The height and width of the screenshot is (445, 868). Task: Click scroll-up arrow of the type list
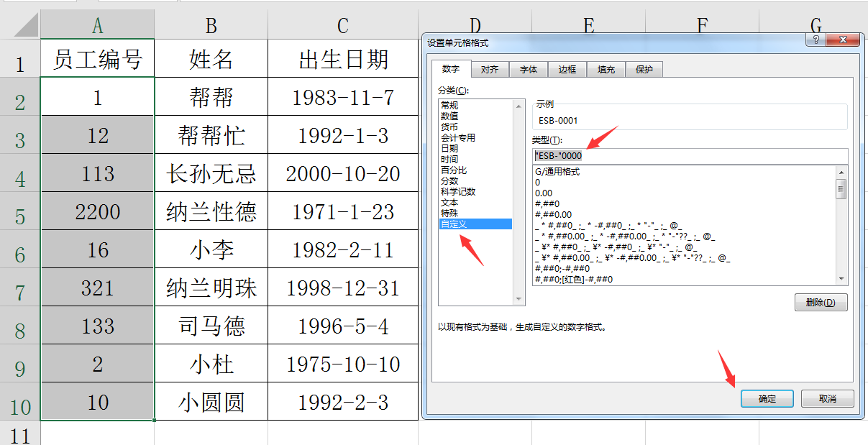pyautogui.click(x=841, y=172)
